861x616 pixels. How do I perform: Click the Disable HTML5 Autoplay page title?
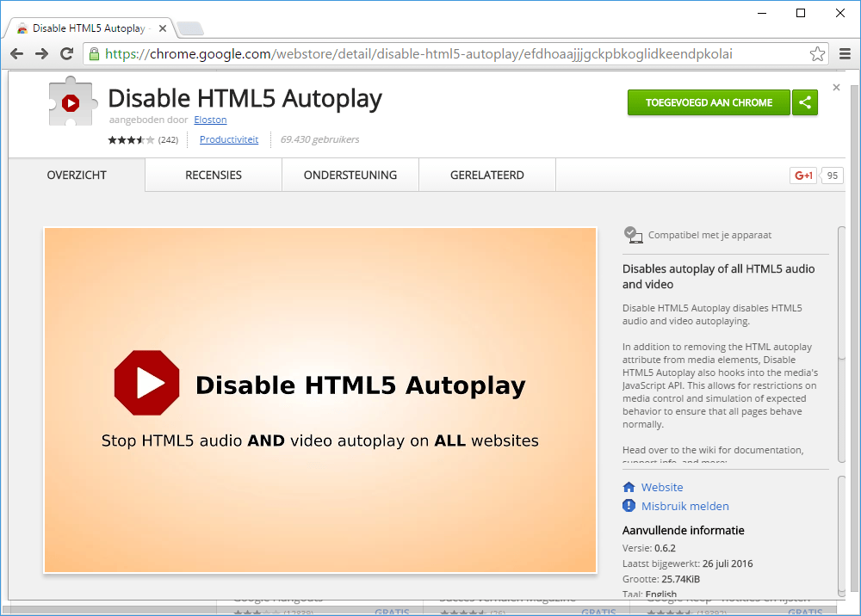[x=245, y=99]
